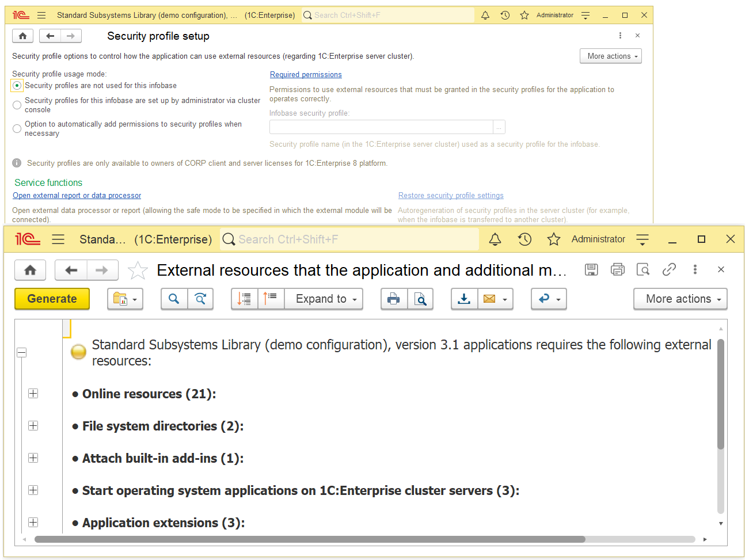Go forward in External resources window
The image size is (749, 560).
[x=102, y=270]
